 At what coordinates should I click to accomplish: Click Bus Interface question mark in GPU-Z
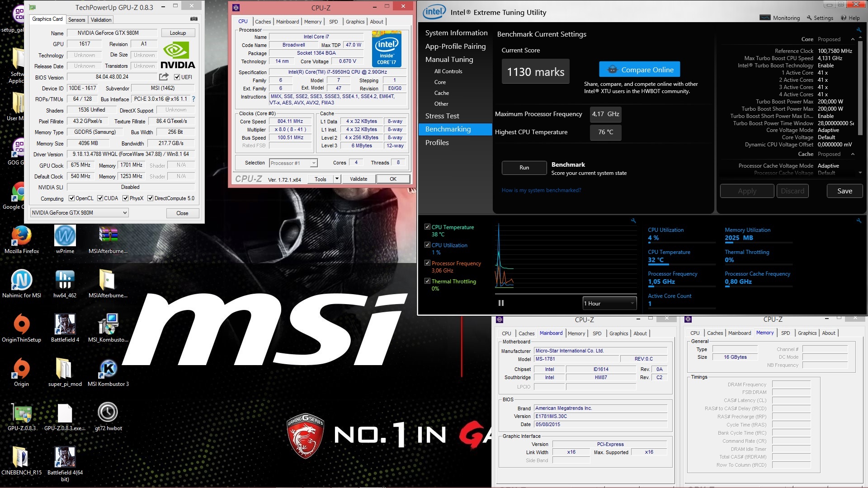coord(193,99)
